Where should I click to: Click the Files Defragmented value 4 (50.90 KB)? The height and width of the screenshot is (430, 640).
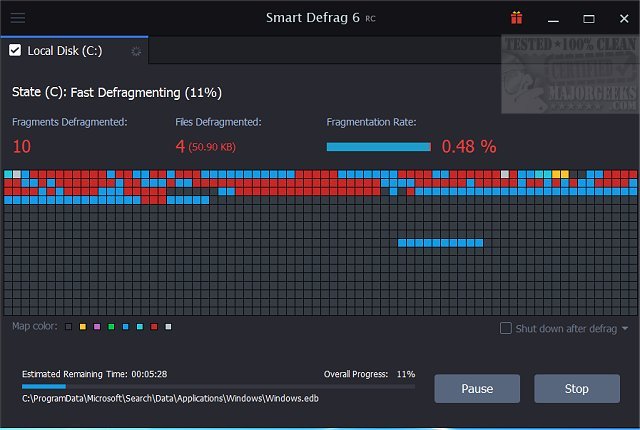tap(206, 146)
